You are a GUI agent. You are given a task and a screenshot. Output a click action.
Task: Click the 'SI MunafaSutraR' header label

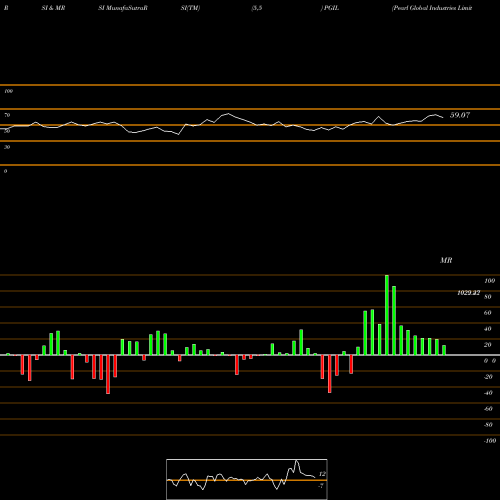point(123,8)
